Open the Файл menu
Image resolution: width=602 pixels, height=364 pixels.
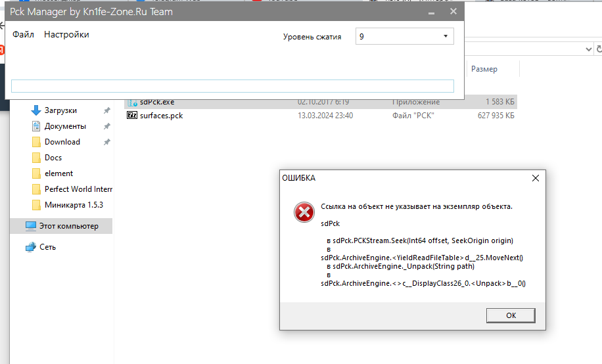[23, 35]
